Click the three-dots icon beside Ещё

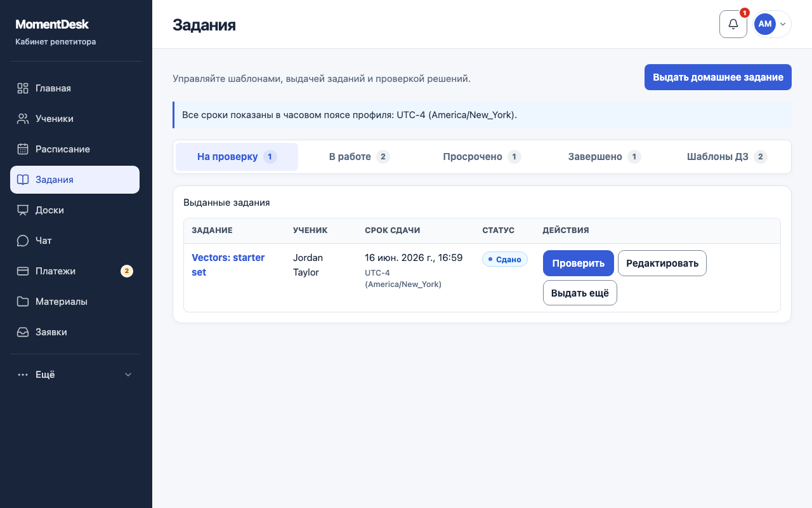(x=23, y=375)
